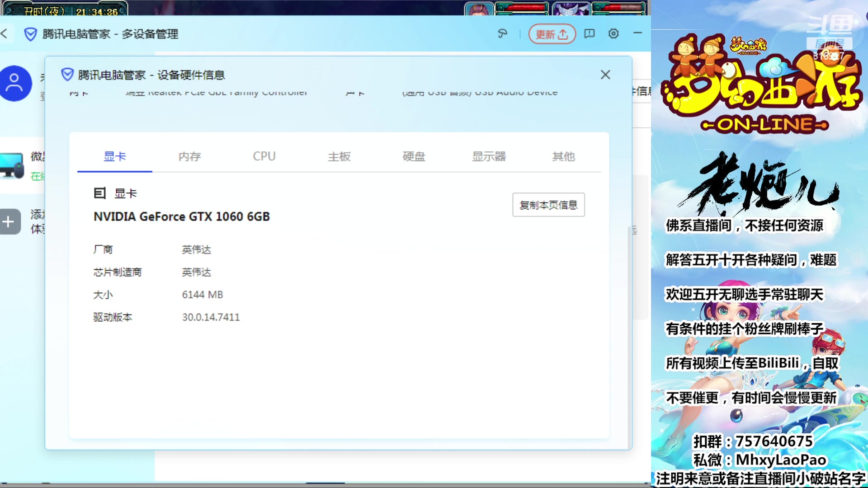Screen dimensions: 868x488
Task: Click the user avatar icon in the sidebar
Action: (x=15, y=84)
